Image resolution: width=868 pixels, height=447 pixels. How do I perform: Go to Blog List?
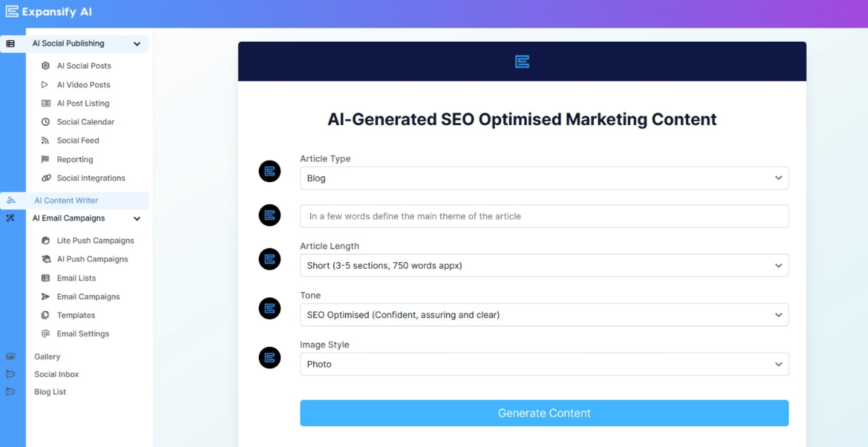(x=50, y=391)
